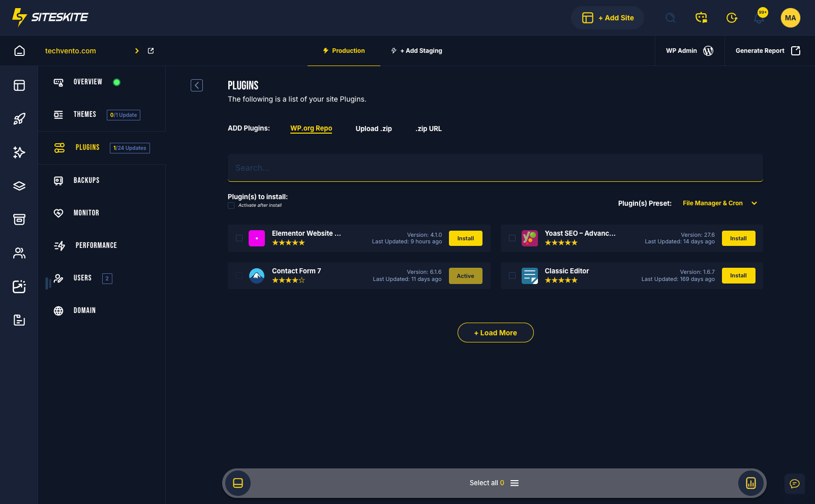Click the Elementor plugin logo
The height and width of the screenshot is (504, 815).
(x=257, y=238)
